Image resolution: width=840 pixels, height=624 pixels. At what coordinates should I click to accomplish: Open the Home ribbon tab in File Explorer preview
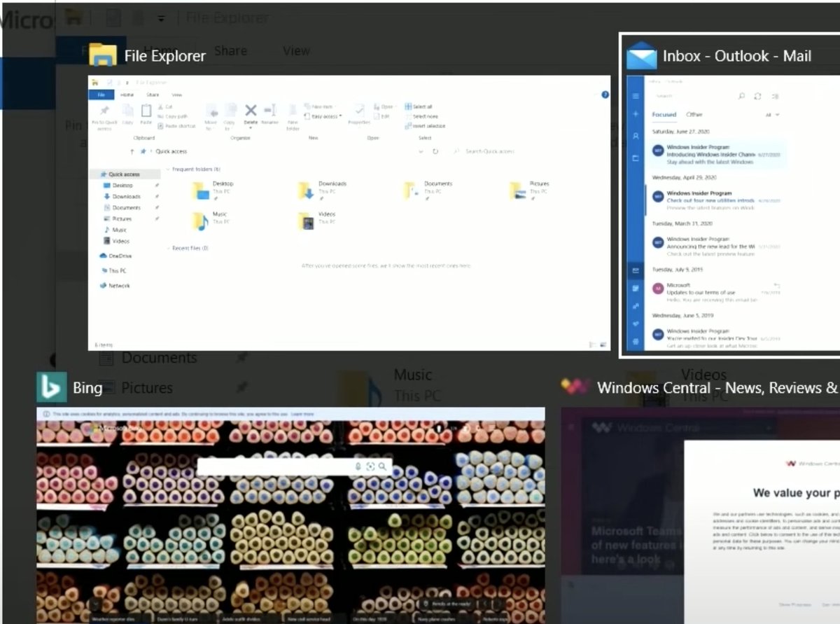127,95
